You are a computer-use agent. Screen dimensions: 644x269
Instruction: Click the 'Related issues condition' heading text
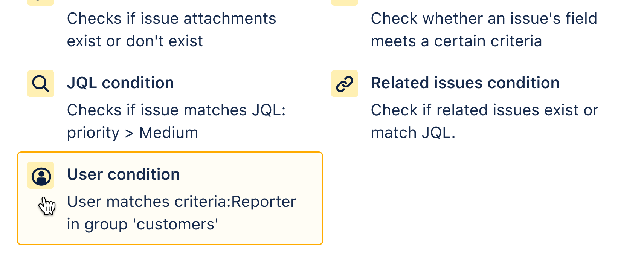pyautogui.click(x=465, y=83)
